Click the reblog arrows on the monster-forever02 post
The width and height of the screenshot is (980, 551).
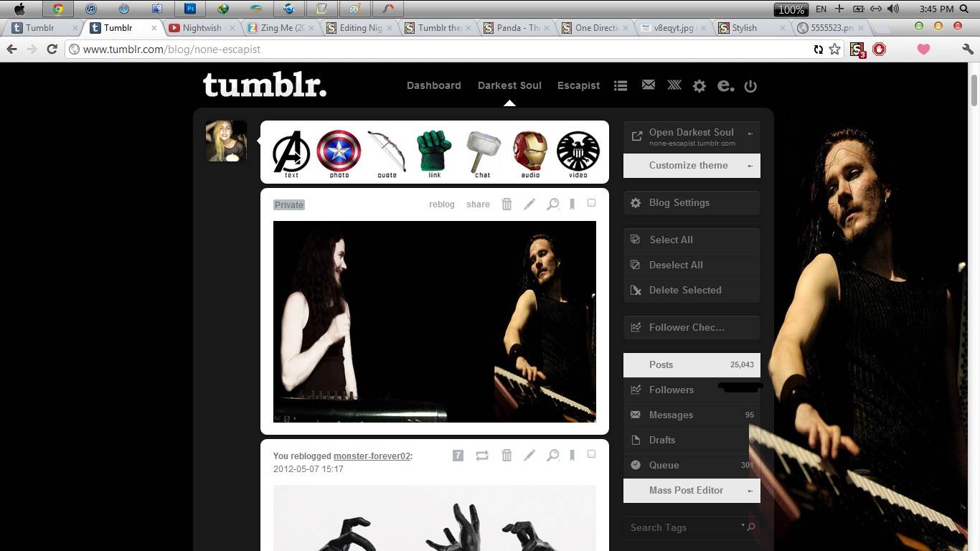pyautogui.click(x=482, y=455)
